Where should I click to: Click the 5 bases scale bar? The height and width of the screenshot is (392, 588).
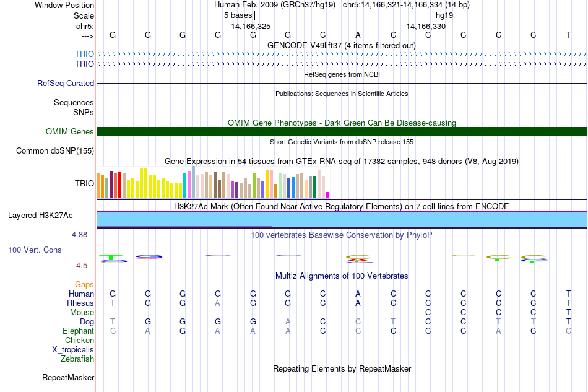click(x=342, y=15)
